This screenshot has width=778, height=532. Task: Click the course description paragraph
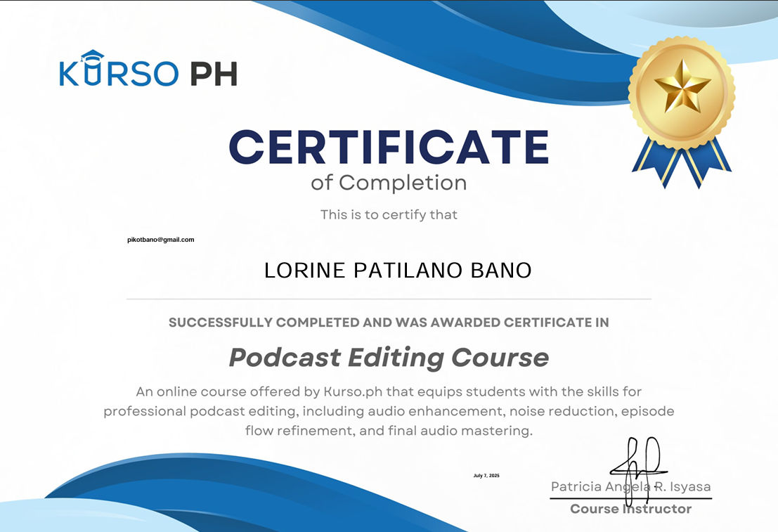point(389,411)
